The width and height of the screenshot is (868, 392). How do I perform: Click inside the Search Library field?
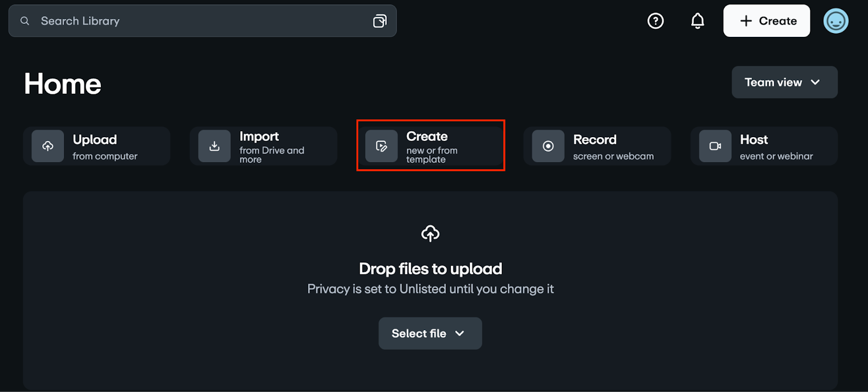point(163,21)
